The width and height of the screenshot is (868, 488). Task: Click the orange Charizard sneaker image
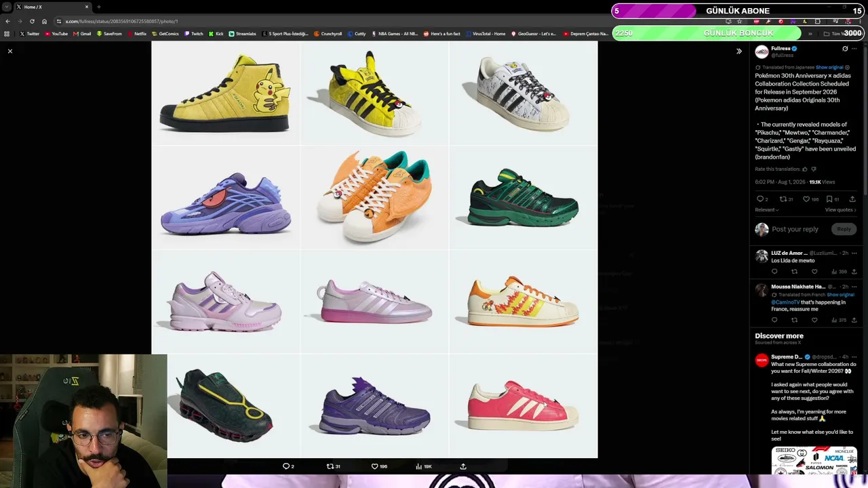pos(374,197)
